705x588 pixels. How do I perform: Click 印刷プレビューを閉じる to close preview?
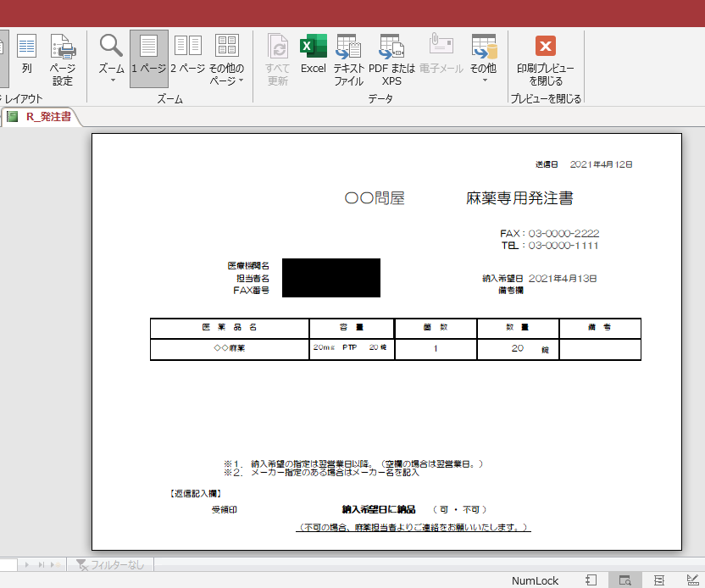click(x=546, y=59)
